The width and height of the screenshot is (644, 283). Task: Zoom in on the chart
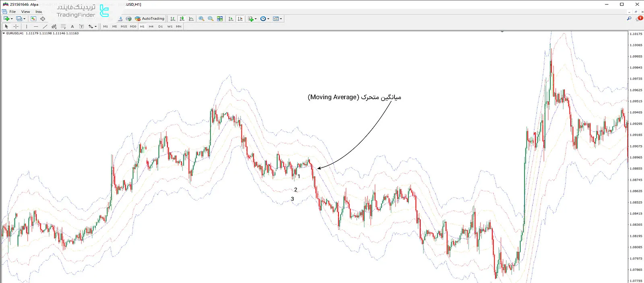tap(201, 19)
